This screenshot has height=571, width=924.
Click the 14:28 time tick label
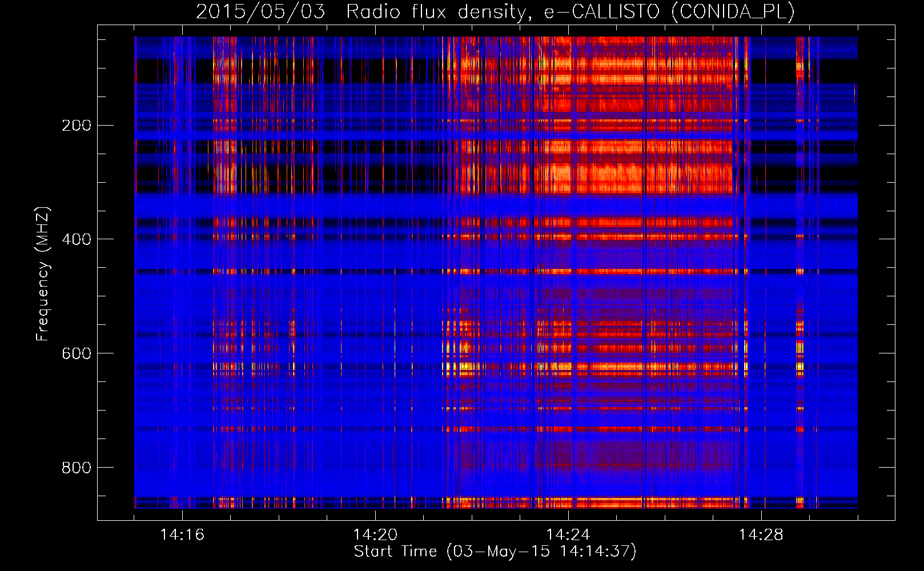pos(761,534)
